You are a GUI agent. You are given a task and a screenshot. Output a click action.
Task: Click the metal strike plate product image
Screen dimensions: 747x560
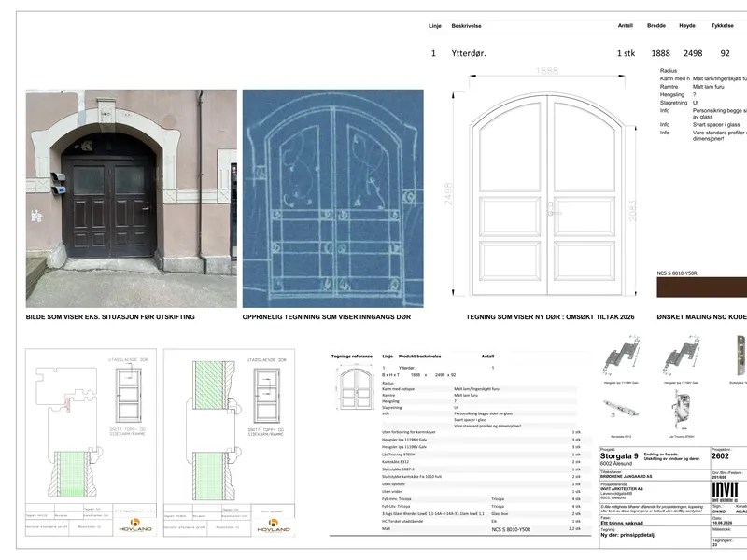coord(741,356)
